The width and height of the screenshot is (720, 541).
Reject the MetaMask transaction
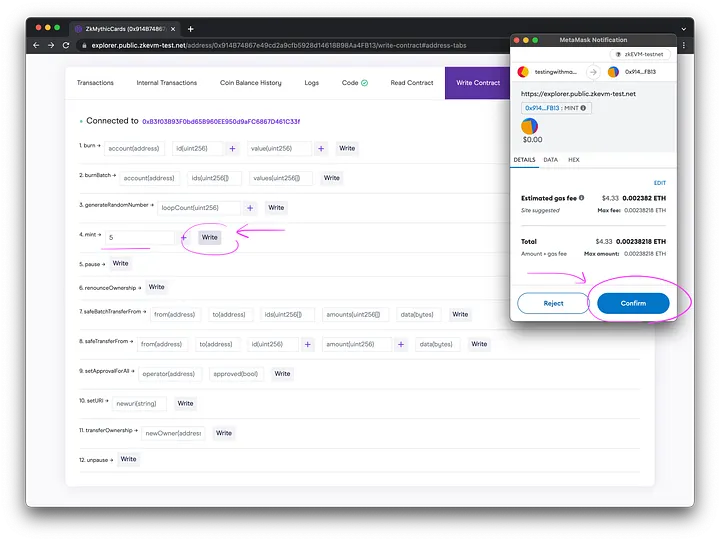553,303
